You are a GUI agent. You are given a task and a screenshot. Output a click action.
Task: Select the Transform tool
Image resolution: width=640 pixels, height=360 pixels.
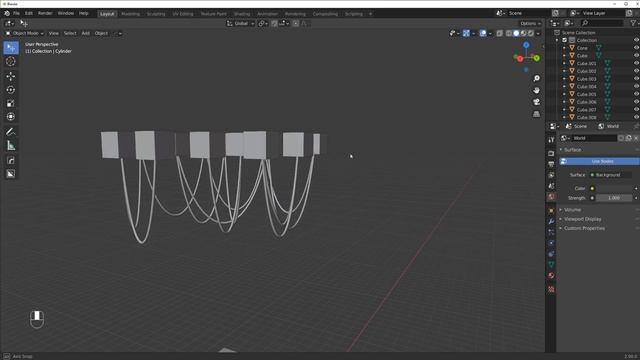point(11,117)
